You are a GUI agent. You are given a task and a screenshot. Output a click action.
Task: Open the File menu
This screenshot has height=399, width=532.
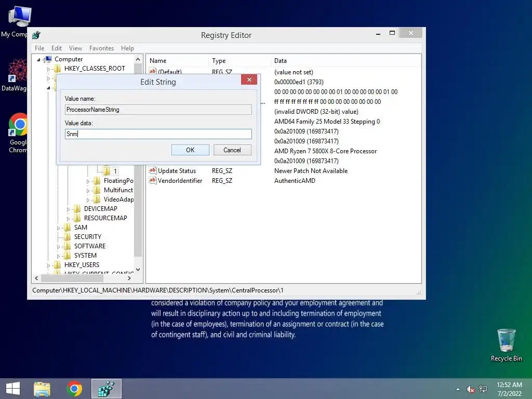[x=39, y=48]
